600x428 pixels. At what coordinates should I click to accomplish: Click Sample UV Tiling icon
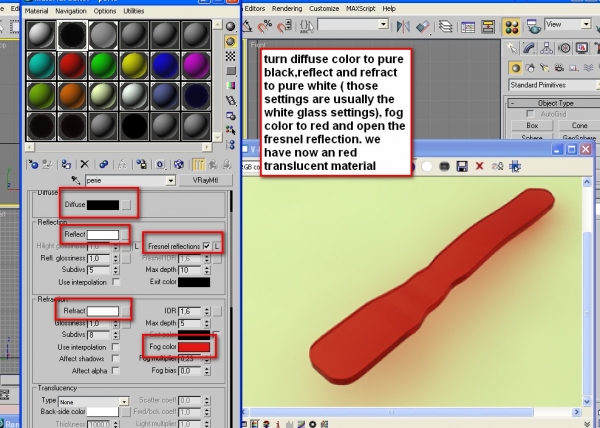pos(230,71)
